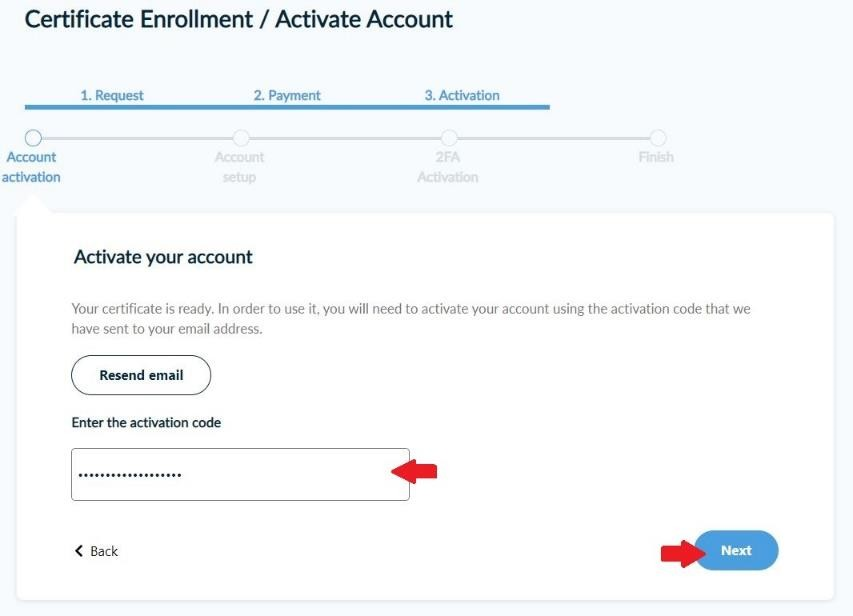Image resolution: width=853 pixels, height=616 pixels.
Task: Click red arrow pointing at code field
Action: (x=414, y=470)
